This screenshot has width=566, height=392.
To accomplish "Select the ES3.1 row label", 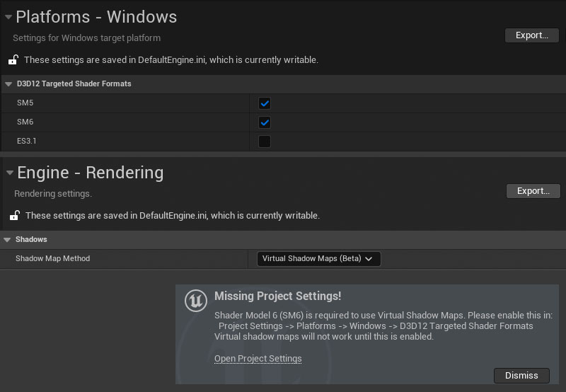I will pos(27,141).
